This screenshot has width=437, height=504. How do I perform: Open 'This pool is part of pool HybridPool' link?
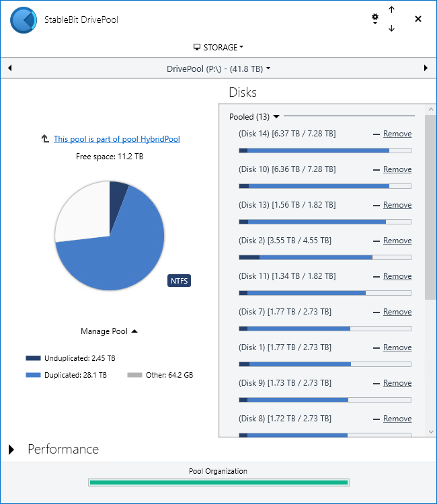point(116,139)
